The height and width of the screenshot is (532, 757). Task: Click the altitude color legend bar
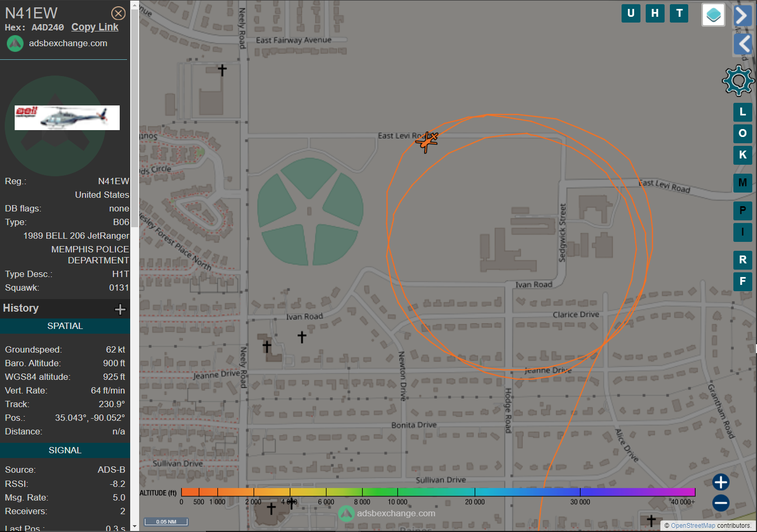(x=438, y=492)
